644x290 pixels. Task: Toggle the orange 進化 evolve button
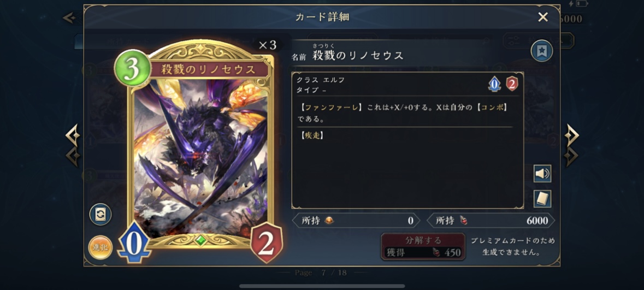tap(100, 248)
